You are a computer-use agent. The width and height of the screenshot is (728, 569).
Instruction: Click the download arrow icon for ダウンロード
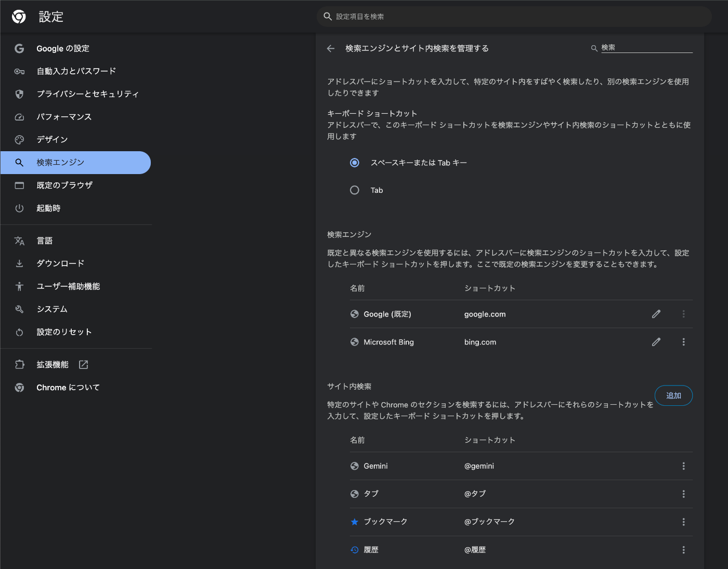tap(19, 263)
